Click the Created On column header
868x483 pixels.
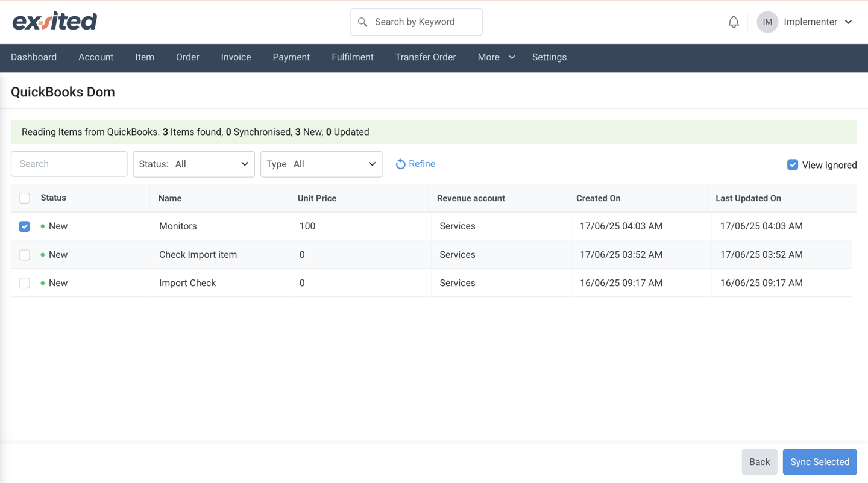598,198
